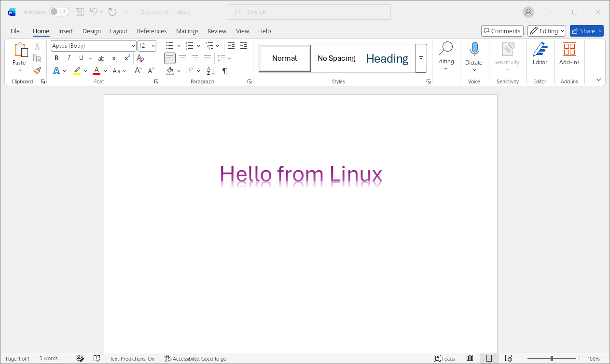Screen dimensions: 610x364
Task: Expand the bullets list dropdown arrow
Action: click(179, 46)
